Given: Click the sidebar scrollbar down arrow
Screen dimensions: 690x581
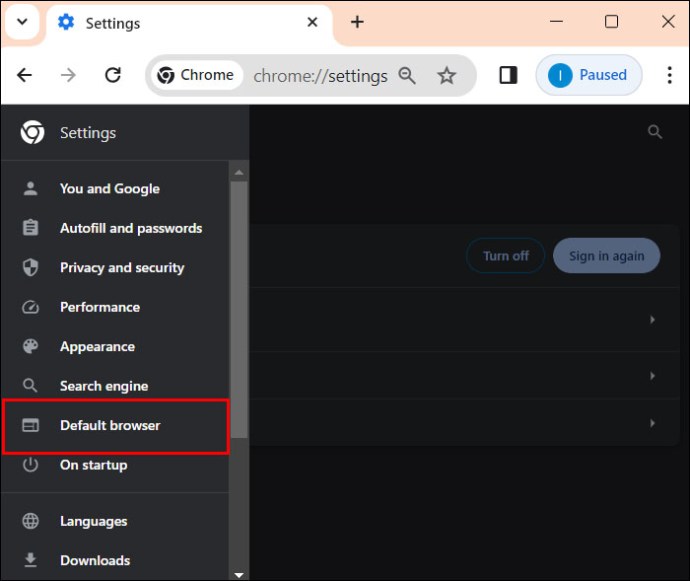Looking at the screenshot, I should coord(239,575).
